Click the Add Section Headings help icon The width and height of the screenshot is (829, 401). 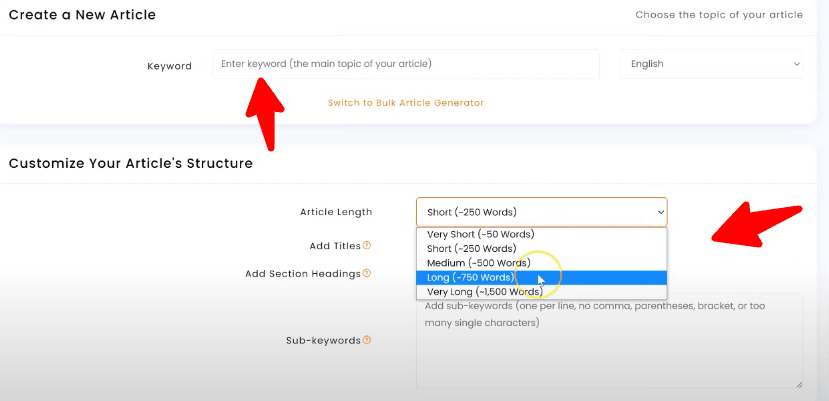pyautogui.click(x=367, y=273)
